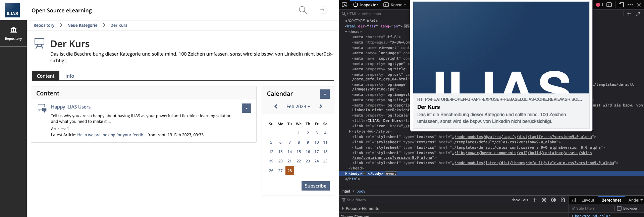Focus the computed Stile filtern field
The image size is (644, 217).
pos(592,208)
